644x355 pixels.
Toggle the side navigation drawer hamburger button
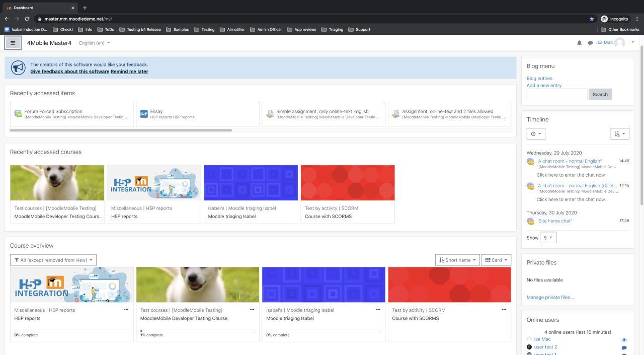click(13, 43)
